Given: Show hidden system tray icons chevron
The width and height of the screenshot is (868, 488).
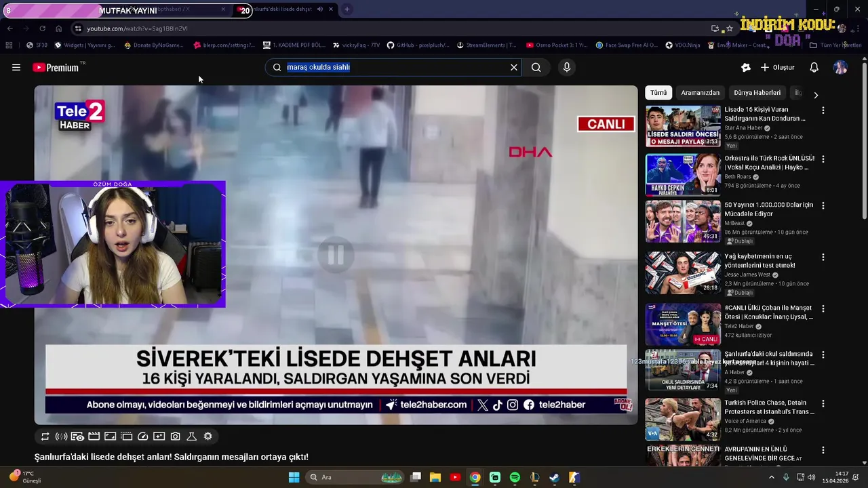Looking at the screenshot, I should coord(771,477).
